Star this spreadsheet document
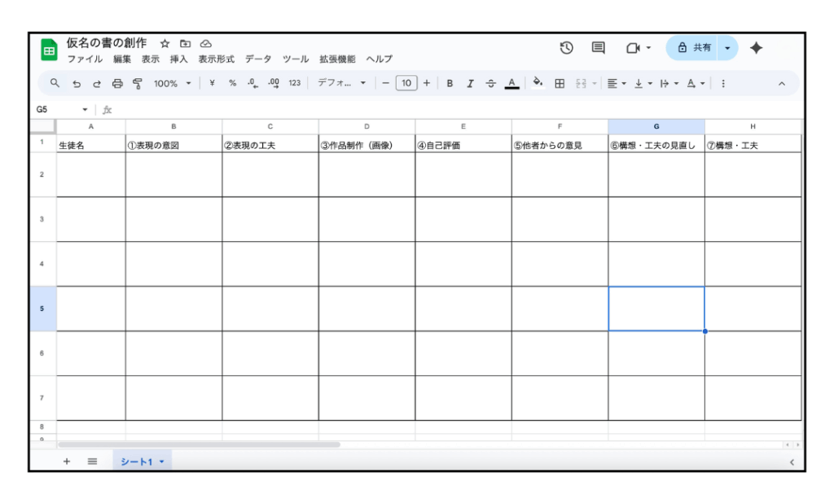This screenshot has width=834, height=504. click(x=165, y=43)
